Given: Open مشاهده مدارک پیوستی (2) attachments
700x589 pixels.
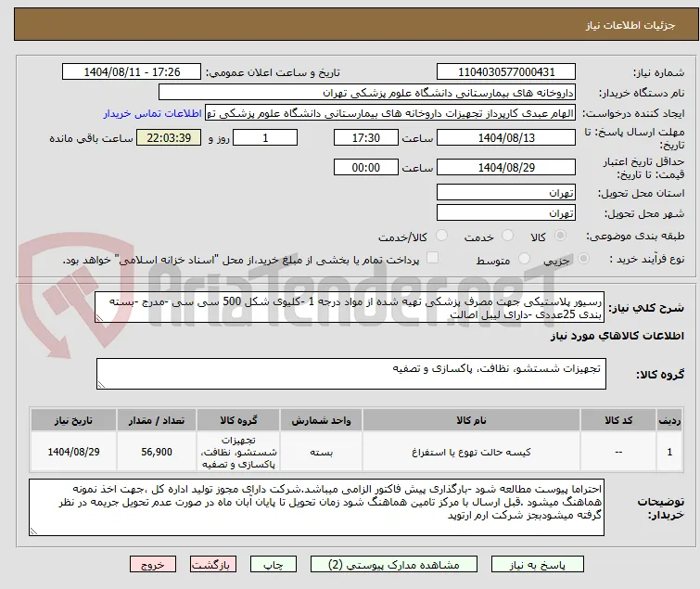Looking at the screenshot, I should coord(394,565).
